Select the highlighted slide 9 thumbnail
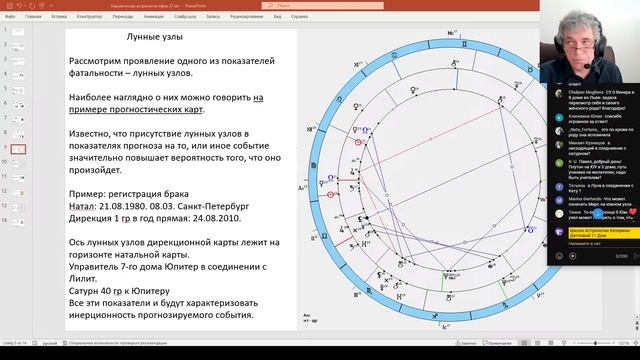This screenshot has width=640, height=360. point(18,149)
